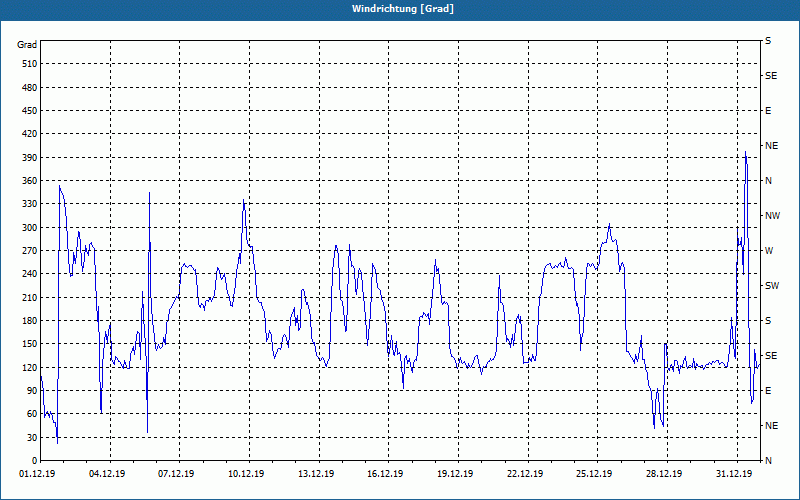The width and height of the screenshot is (800, 500).
Task: Select the date label 16.12.19
Action: tap(385, 474)
